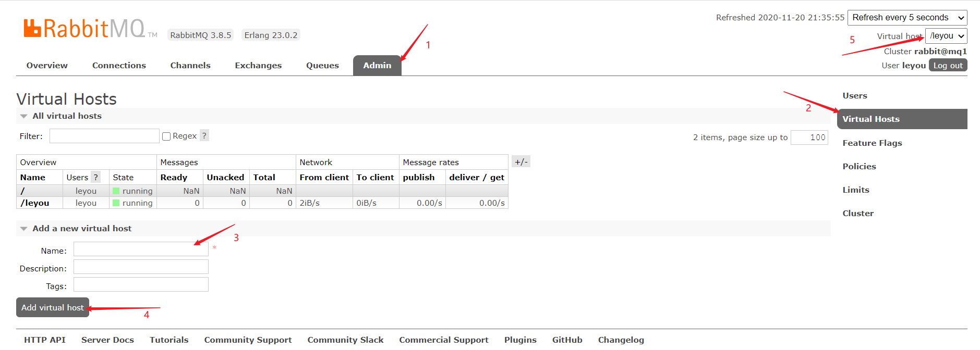Screen dimensions: 980x350
Task: Open the / virtual host row link
Action: coord(22,191)
